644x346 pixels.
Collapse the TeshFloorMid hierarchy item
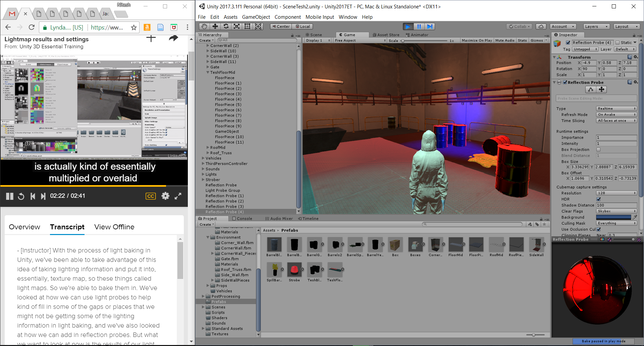tap(208, 72)
